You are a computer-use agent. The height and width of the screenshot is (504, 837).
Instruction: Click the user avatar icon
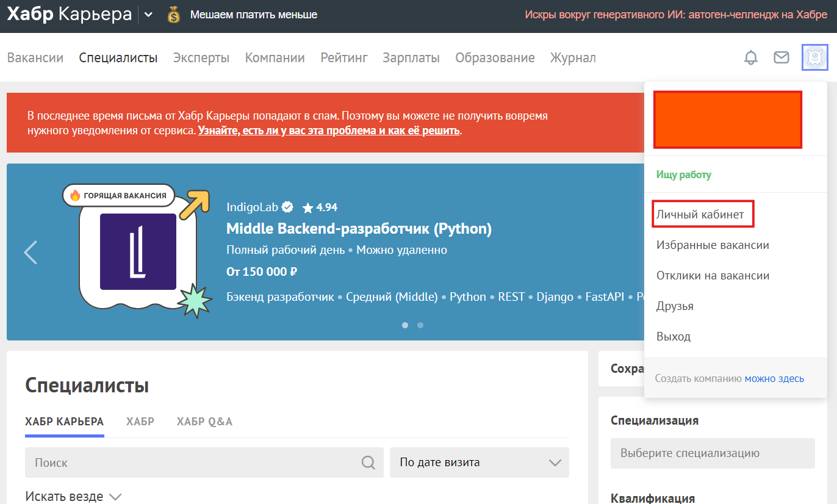tap(814, 57)
